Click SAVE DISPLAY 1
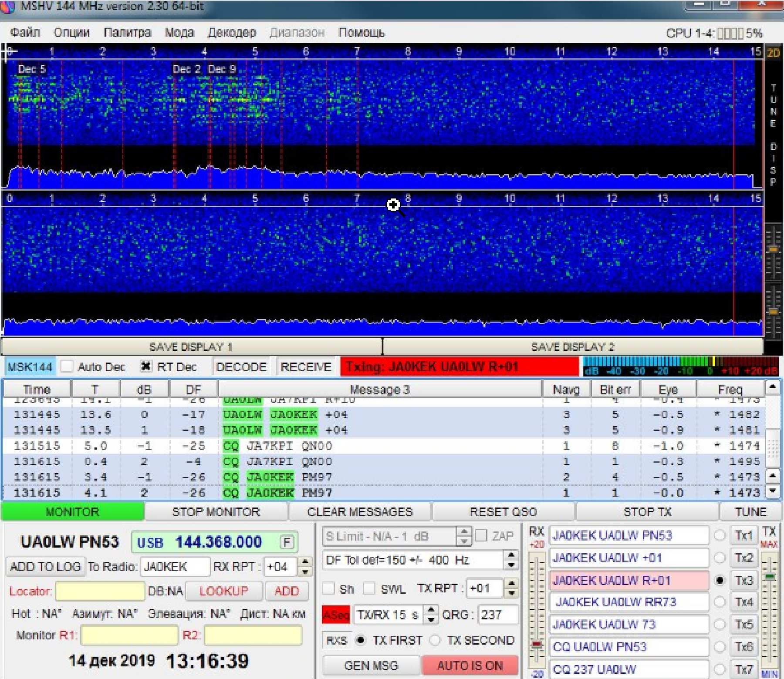 tap(192, 347)
